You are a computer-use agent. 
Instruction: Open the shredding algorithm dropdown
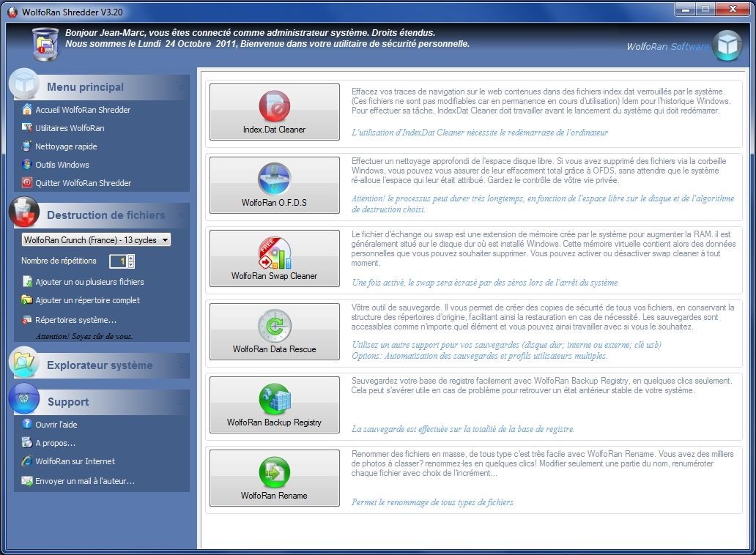165,240
